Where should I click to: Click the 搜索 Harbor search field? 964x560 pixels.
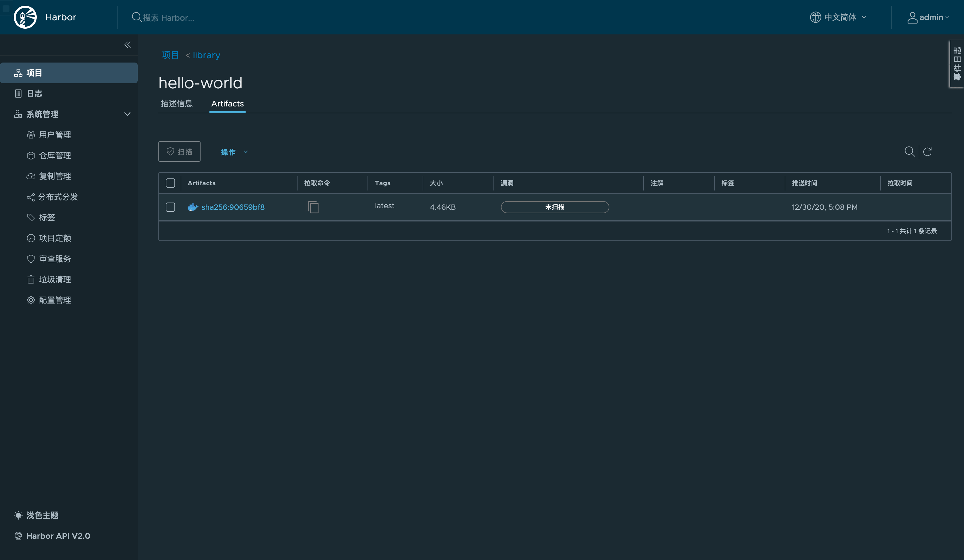click(x=168, y=17)
